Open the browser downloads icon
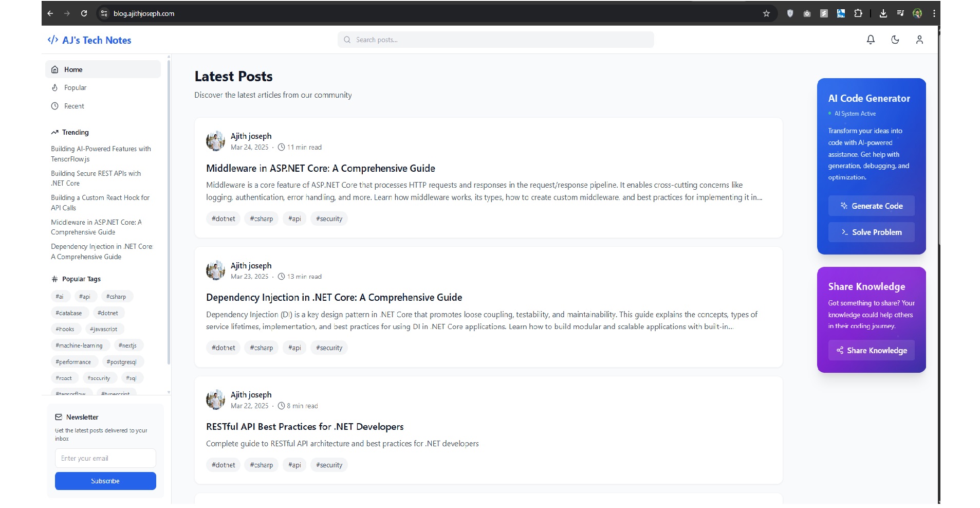 click(883, 13)
